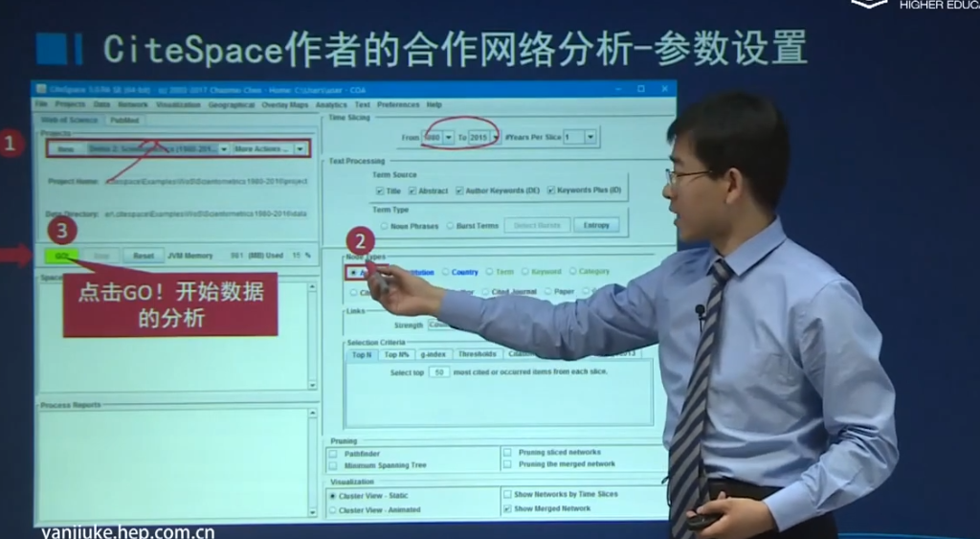The height and width of the screenshot is (539, 980).
Task: Toggle the Keywords Plus (ID) checkbox
Action: tap(551, 191)
